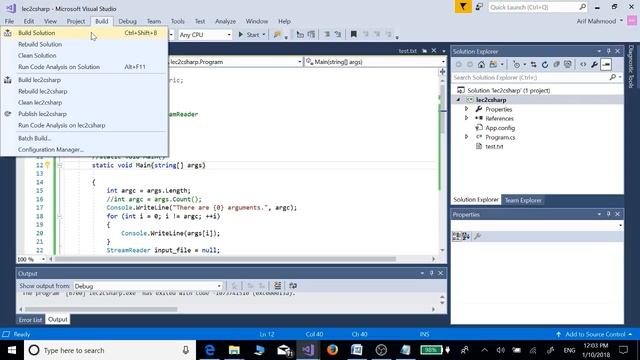The image size is (640, 360).
Task: Click the Pending Changes Filter icon
Action: 516,64
